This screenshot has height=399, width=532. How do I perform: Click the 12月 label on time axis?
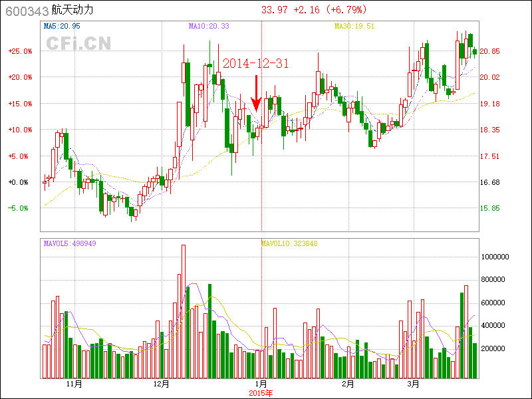click(x=161, y=384)
